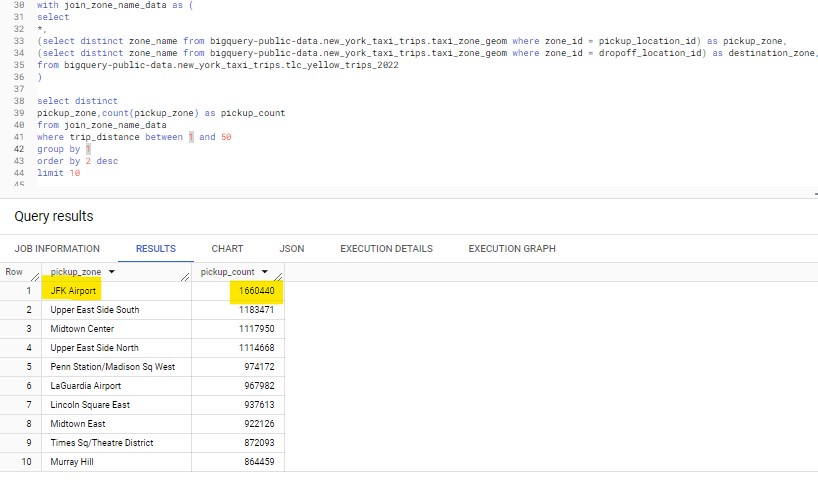
Task: Select the RESULTS tab
Action: [155, 248]
